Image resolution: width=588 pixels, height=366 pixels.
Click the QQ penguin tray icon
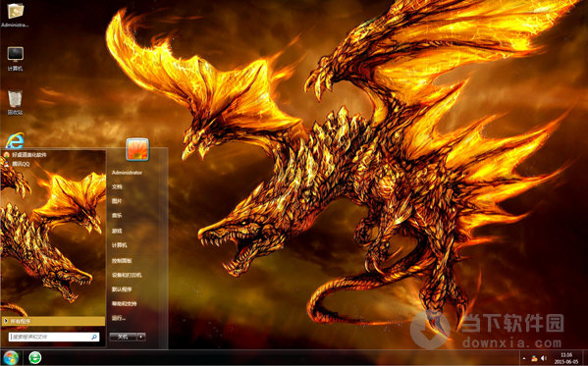534,358
